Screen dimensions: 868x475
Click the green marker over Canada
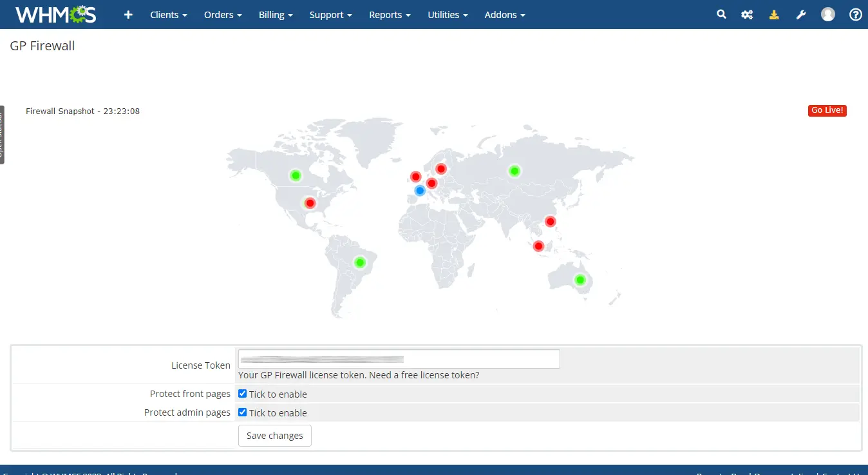tap(295, 175)
